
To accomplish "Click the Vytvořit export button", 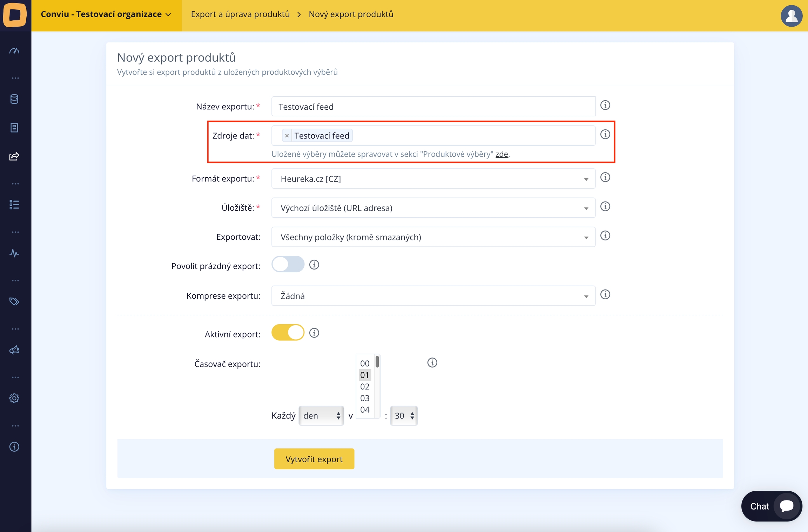I will coord(314,459).
